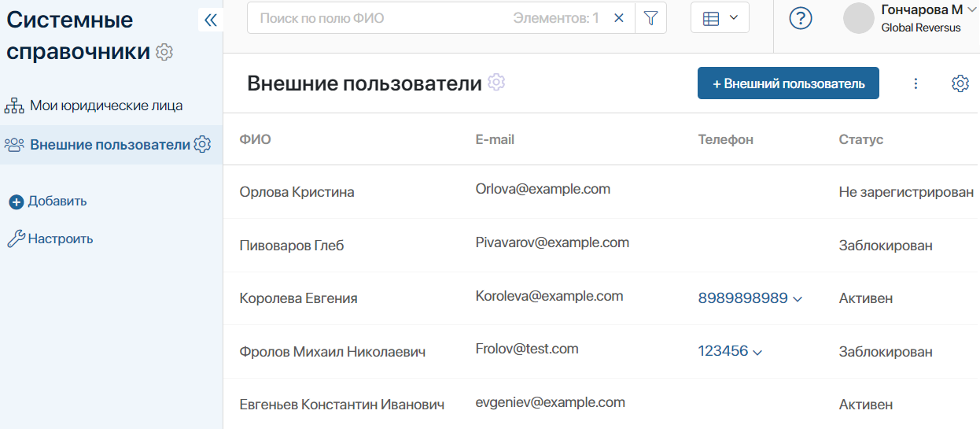
Task: Open the Королева Евгения row
Action: point(602,298)
